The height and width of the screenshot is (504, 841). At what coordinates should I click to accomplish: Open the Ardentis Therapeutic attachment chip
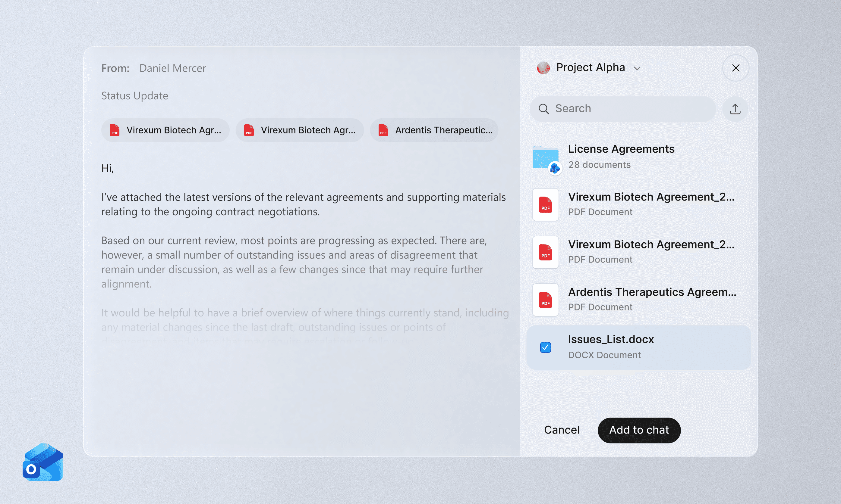[x=434, y=130]
